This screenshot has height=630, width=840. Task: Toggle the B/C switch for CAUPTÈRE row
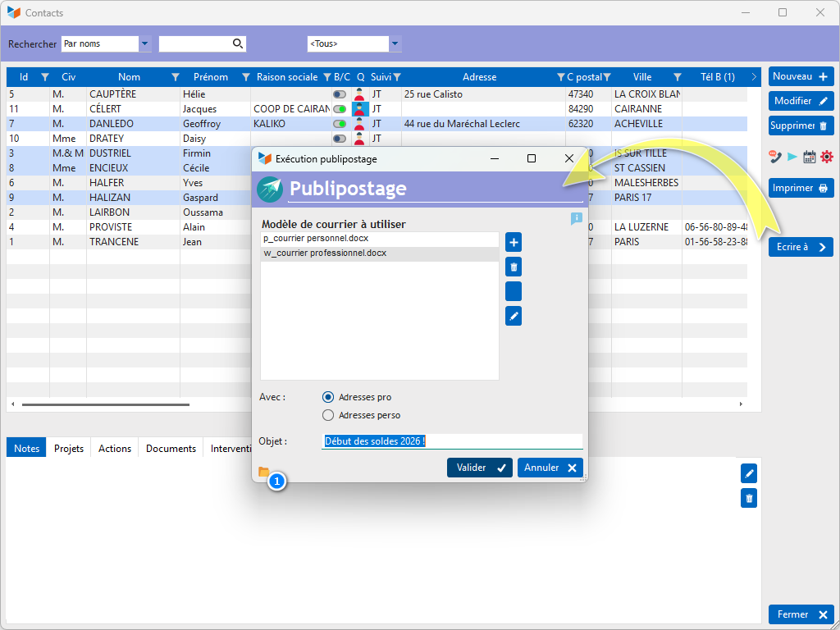339,94
